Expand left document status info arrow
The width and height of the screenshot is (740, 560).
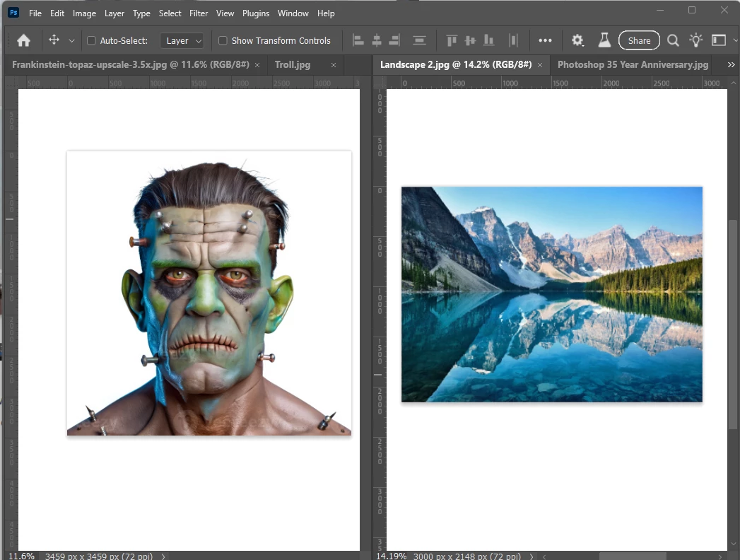[163, 556]
